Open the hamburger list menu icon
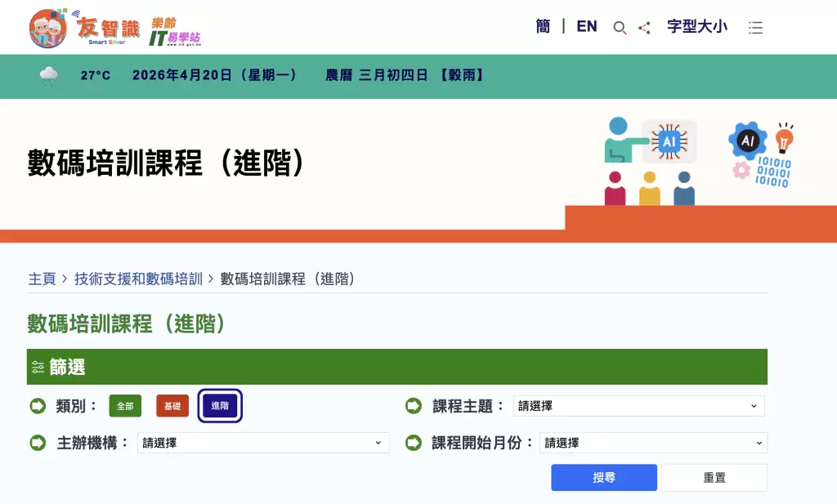This screenshot has width=837, height=504. pos(755,28)
